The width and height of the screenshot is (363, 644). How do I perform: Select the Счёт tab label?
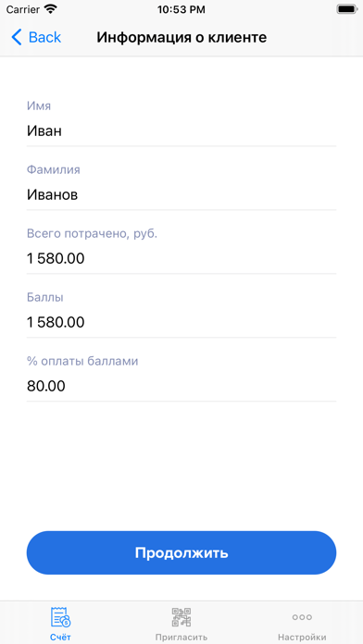60,637
